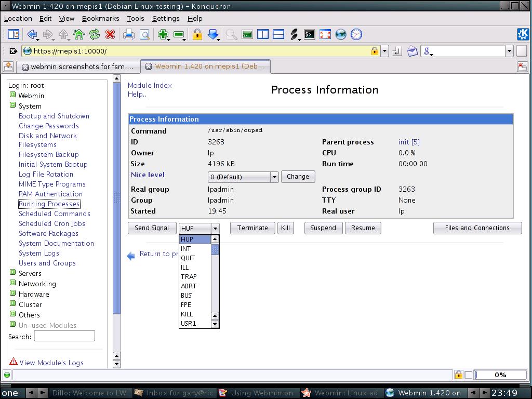The height and width of the screenshot is (399, 532).
Task: Switch to the 'Dillo: Welcome to LW' taskbar window
Action: point(89,393)
